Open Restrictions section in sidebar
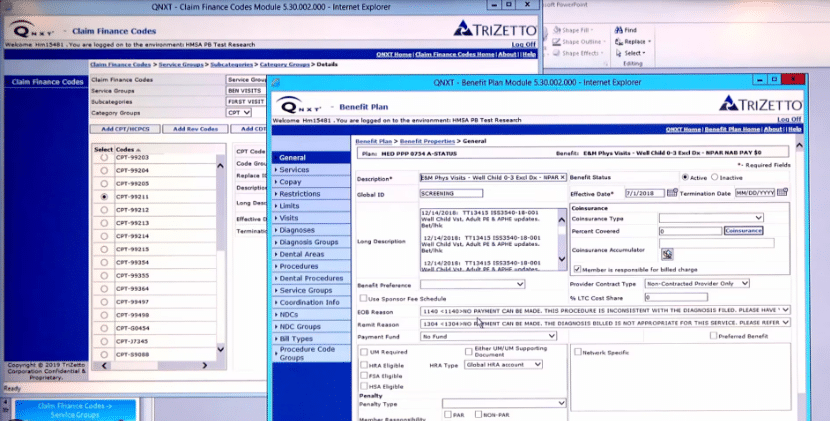This screenshot has width=830, height=421. (x=311, y=194)
